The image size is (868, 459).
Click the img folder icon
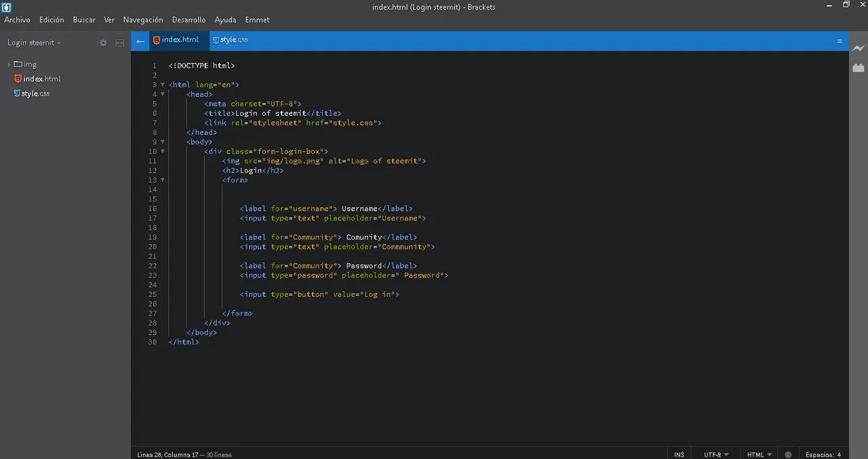(18, 64)
